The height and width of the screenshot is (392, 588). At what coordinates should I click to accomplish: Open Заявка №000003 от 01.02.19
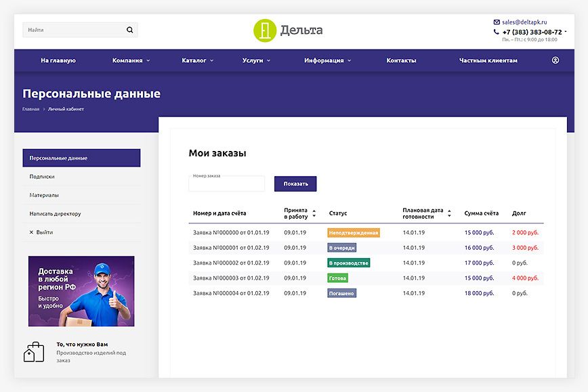231,278
